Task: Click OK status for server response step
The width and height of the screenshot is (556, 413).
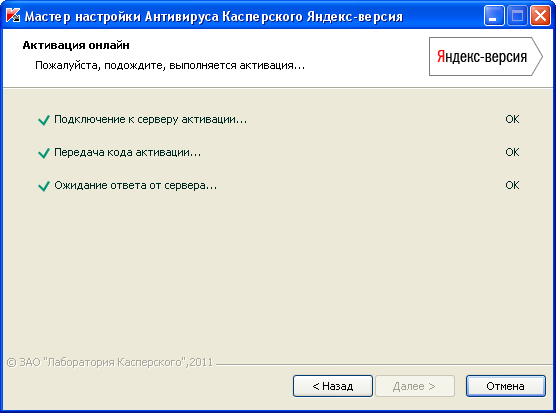Action: coord(512,185)
